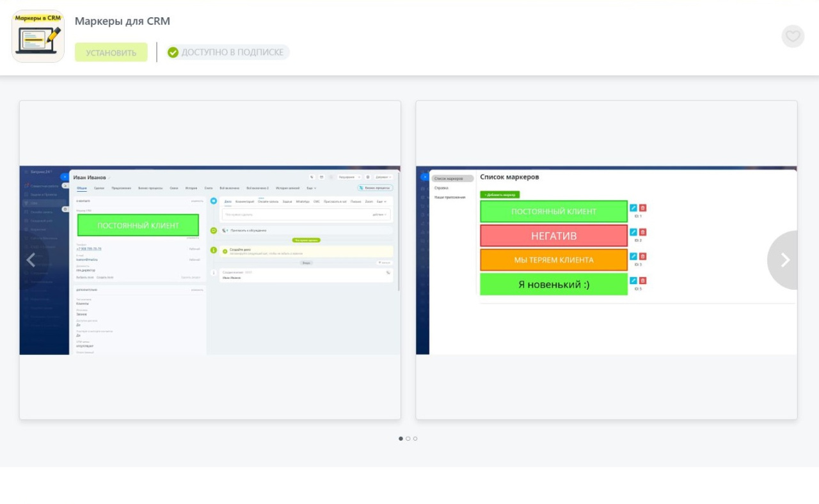Select the second carousel pagination dot
819x504 pixels.
(x=408, y=439)
